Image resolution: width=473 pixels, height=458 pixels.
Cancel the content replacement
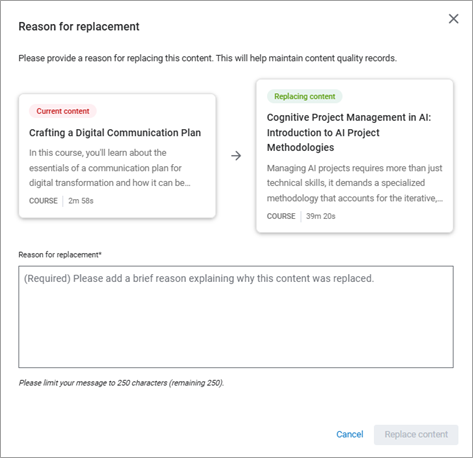(350, 434)
